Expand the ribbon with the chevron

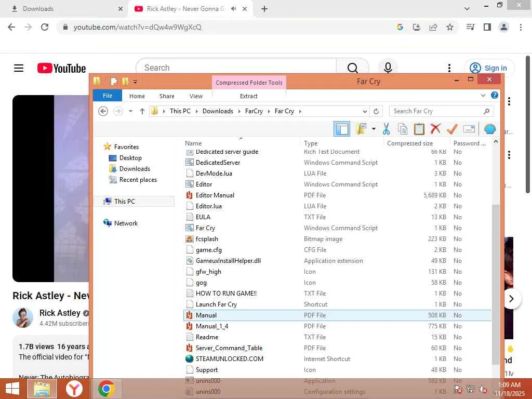(x=483, y=96)
